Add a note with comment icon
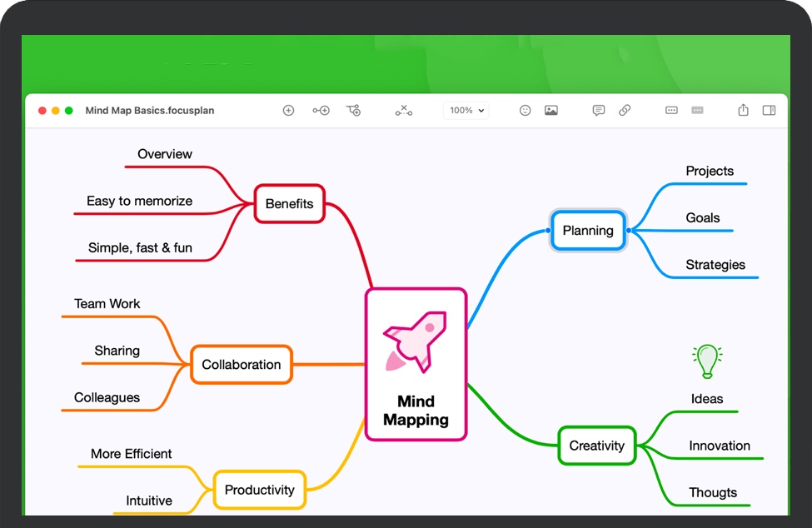The width and height of the screenshot is (812, 528). click(x=598, y=110)
